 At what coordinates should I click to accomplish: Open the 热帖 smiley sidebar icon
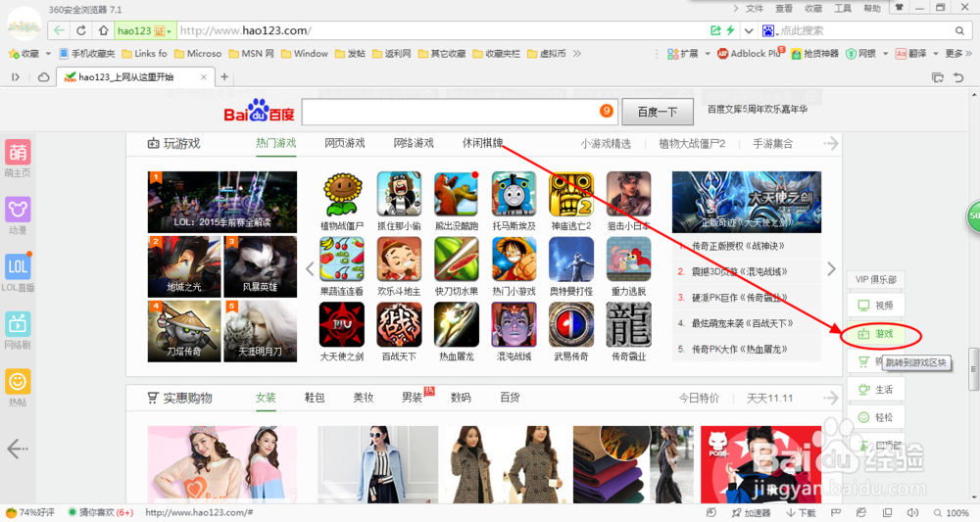(x=18, y=382)
